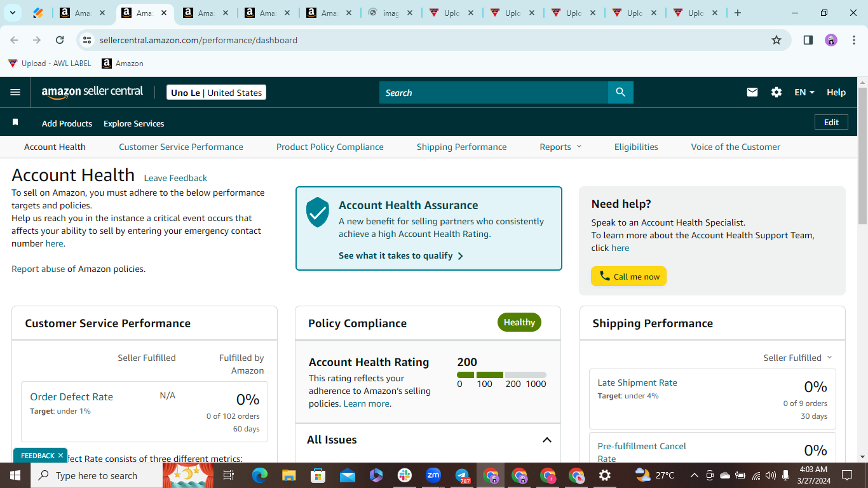
Task: Bookmark this page with the star icon
Action: pyautogui.click(x=776, y=40)
